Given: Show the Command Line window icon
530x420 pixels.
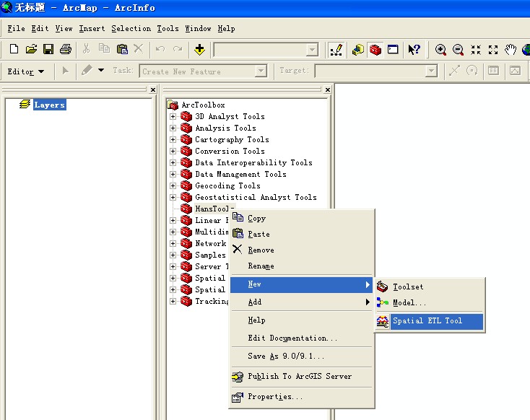Looking at the screenshot, I should click(393, 50).
